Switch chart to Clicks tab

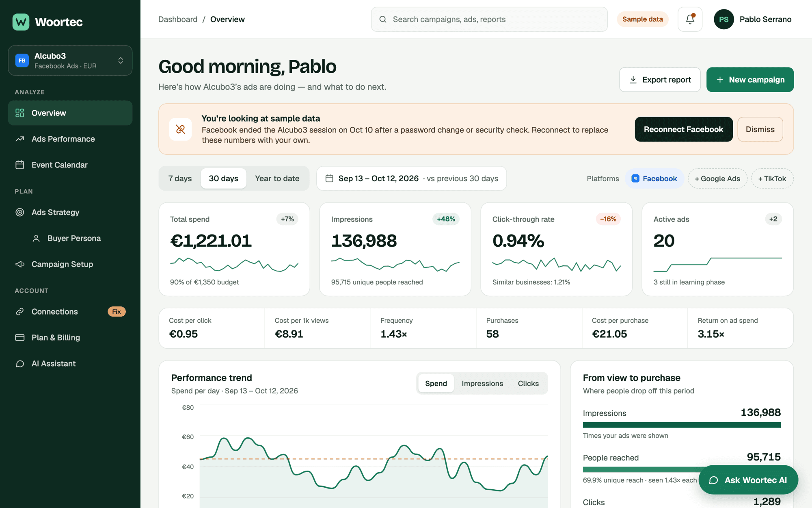click(x=528, y=383)
